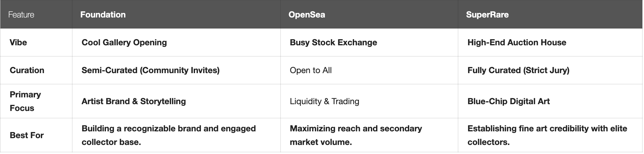This screenshot has width=644, height=154.
Task: Select the Curation row label
Action: click(x=27, y=70)
